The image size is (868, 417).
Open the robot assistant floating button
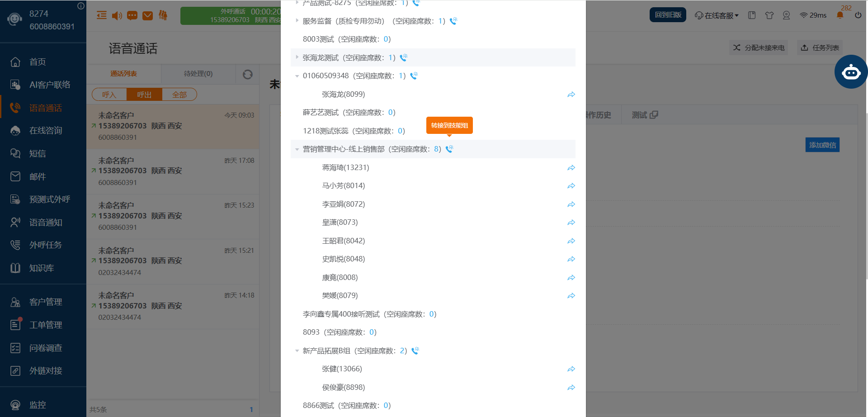pyautogui.click(x=850, y=72)
